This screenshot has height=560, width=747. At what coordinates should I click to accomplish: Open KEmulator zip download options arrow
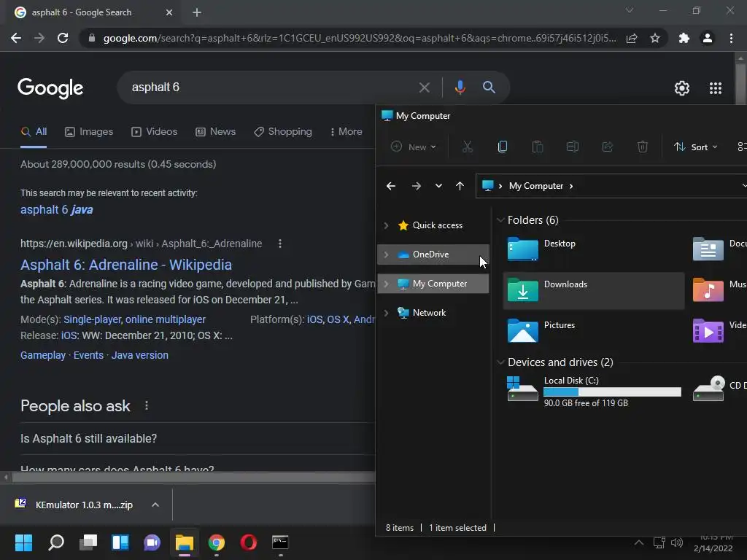[155, 505]
